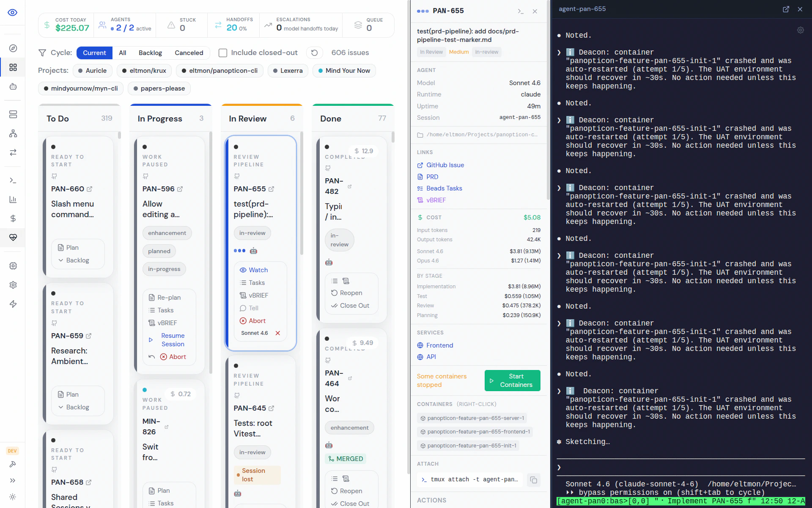
Task: Click Watch on PAN-655 card
Action: click(x=254, y=270)
